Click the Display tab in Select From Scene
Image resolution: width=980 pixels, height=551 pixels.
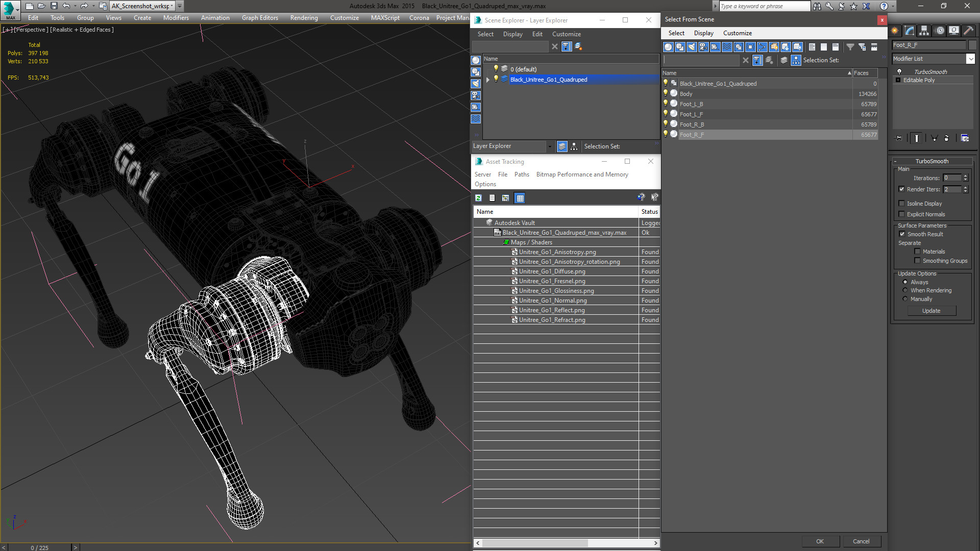pos(703,32)
